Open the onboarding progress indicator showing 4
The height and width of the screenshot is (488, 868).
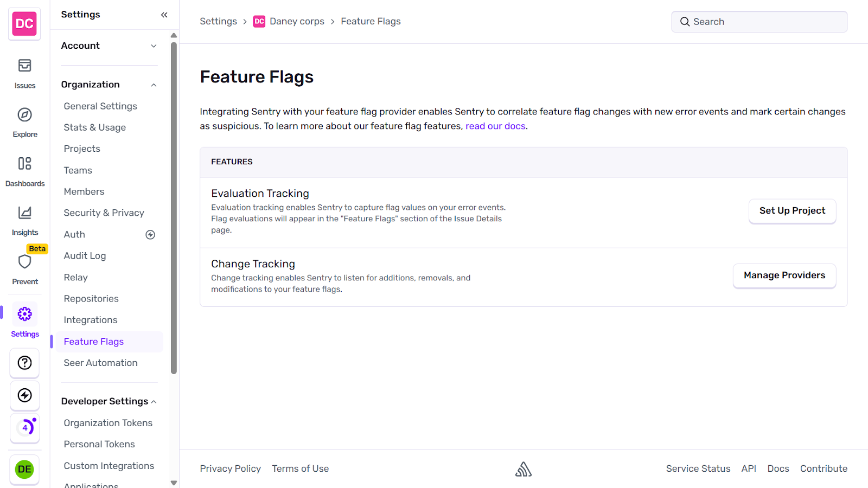point(24,428)
